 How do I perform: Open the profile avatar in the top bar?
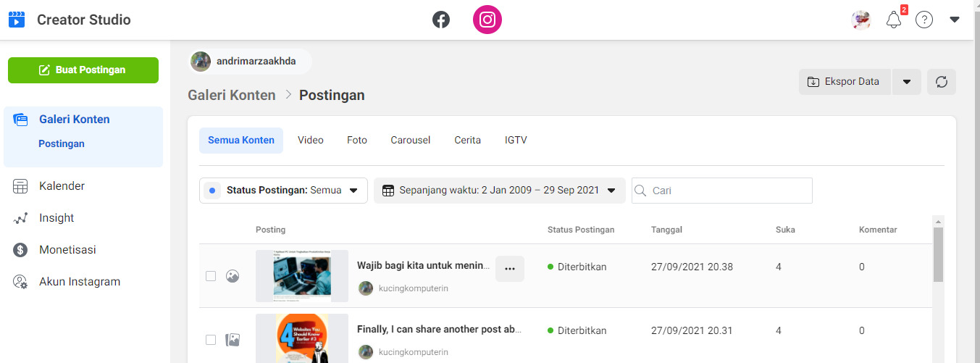pyautogui.click(x=860, y=20)
